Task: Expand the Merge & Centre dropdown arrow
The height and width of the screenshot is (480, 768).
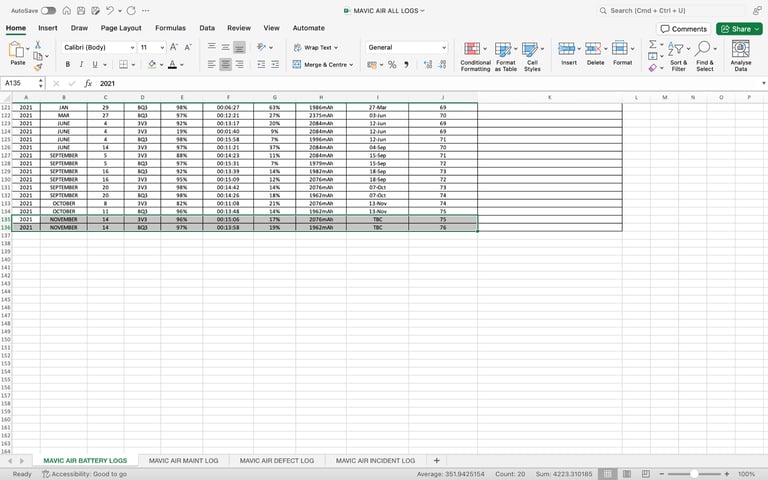Action: tap(351, 65)
